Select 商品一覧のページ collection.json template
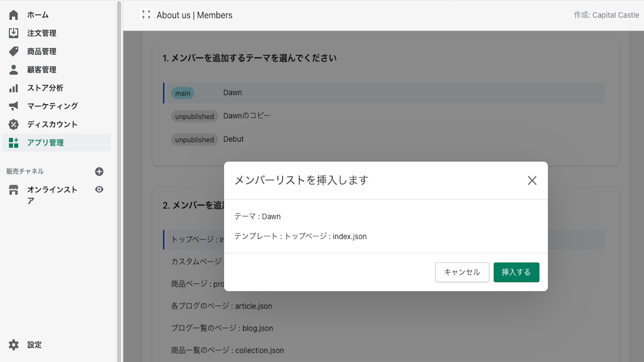The height and width of the screenshot is (362, 644). (x=227, y=350)
